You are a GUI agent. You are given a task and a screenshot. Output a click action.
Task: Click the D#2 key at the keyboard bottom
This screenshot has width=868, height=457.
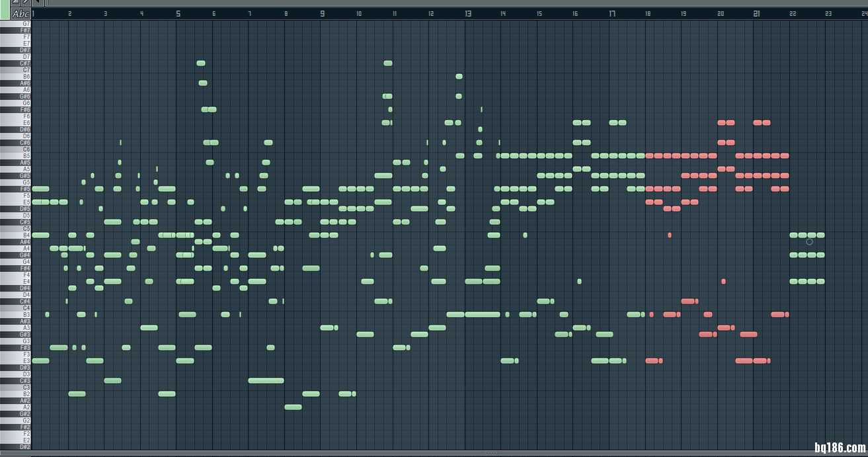tap(16, 446)
